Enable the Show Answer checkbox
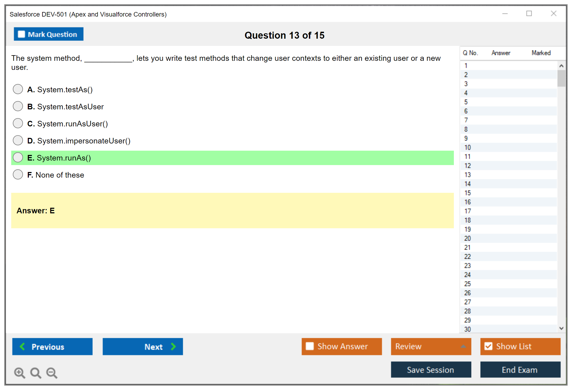The width and height of the screenshot is (574, 392). (x=310, y=346)
